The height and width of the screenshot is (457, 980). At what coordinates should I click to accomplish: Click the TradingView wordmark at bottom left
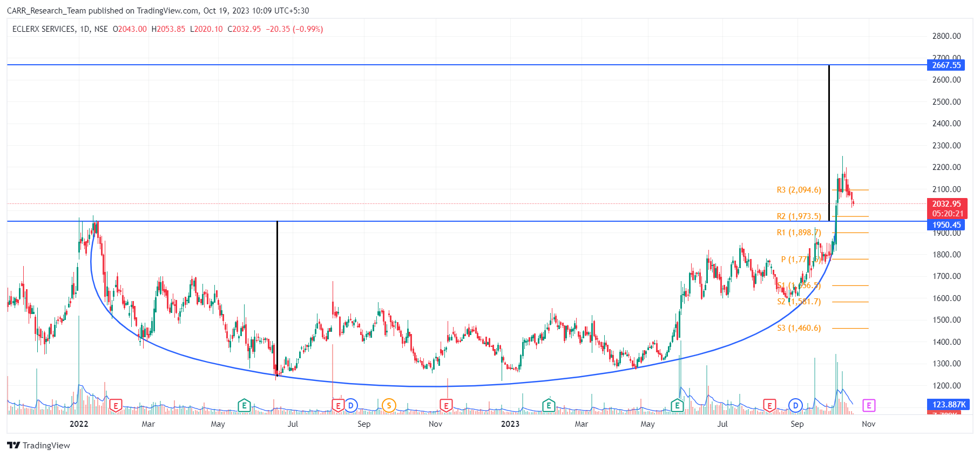(46, 445)
